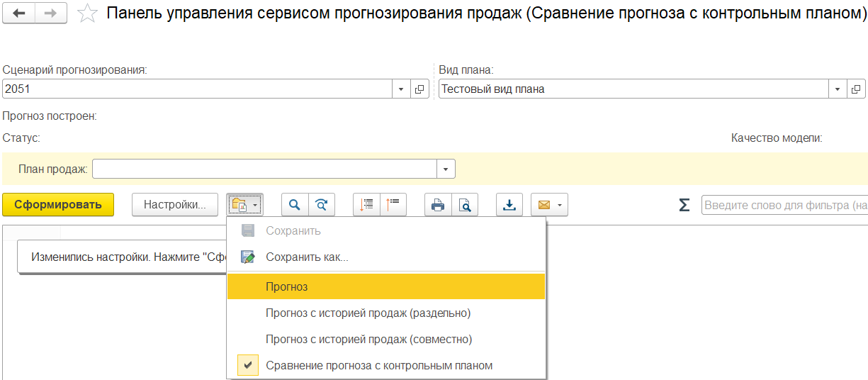Expand the 'Вид плана' dropdown arrow
This screenshot has height=380, width=868.
(838, 89)
